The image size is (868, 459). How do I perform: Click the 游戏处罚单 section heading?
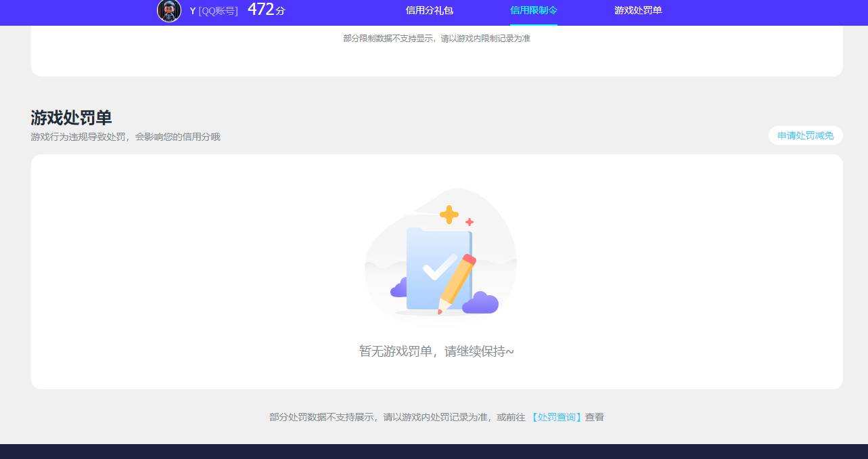coord(71,118)
